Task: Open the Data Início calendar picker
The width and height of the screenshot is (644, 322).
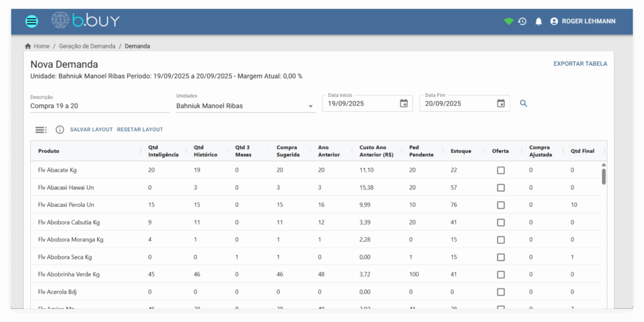Action: [404, 104]
